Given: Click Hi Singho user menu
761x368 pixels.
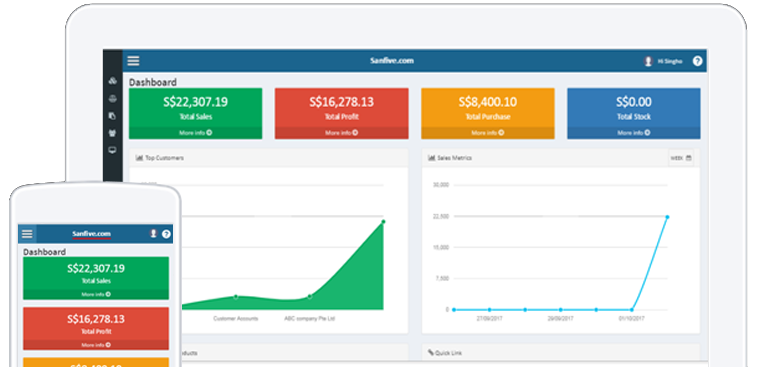Looking at the screenshot, I should click(670, 62).
